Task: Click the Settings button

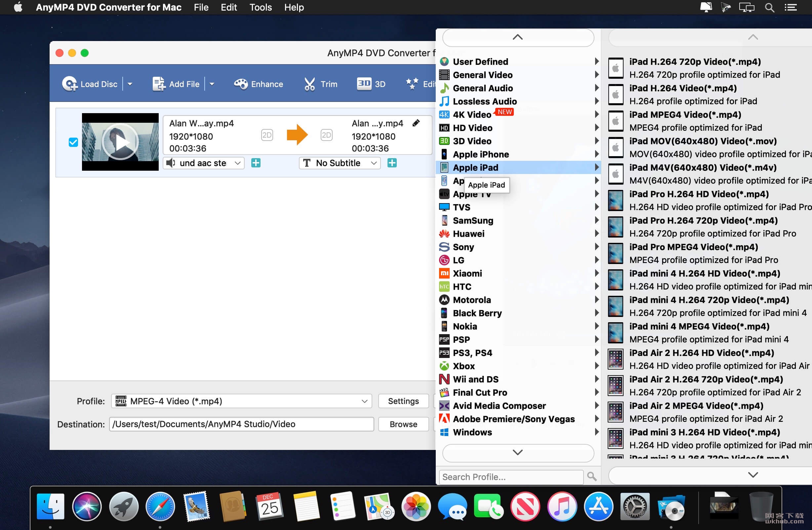Action: click(x=403, y=401)
